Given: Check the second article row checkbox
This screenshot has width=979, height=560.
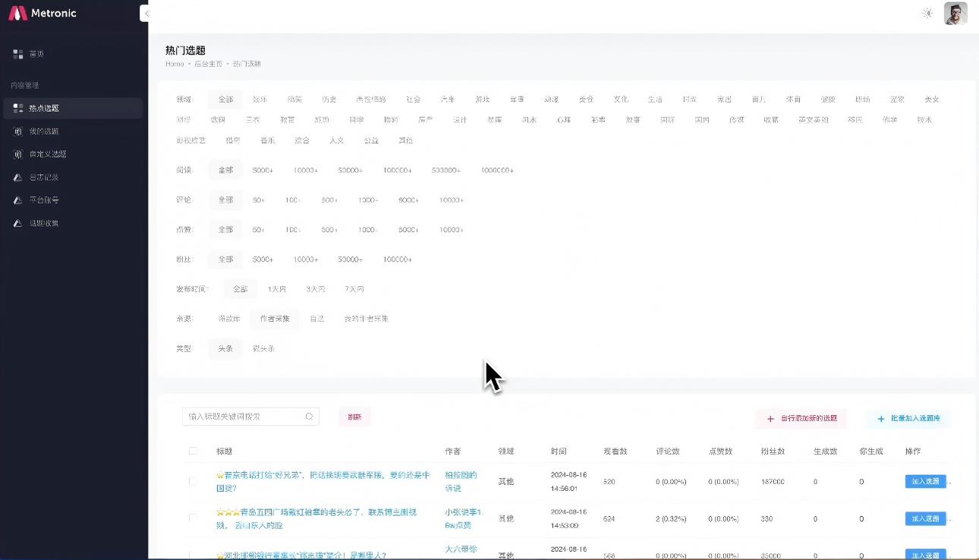Looking at the screenshot, I should tap(193, 518).
